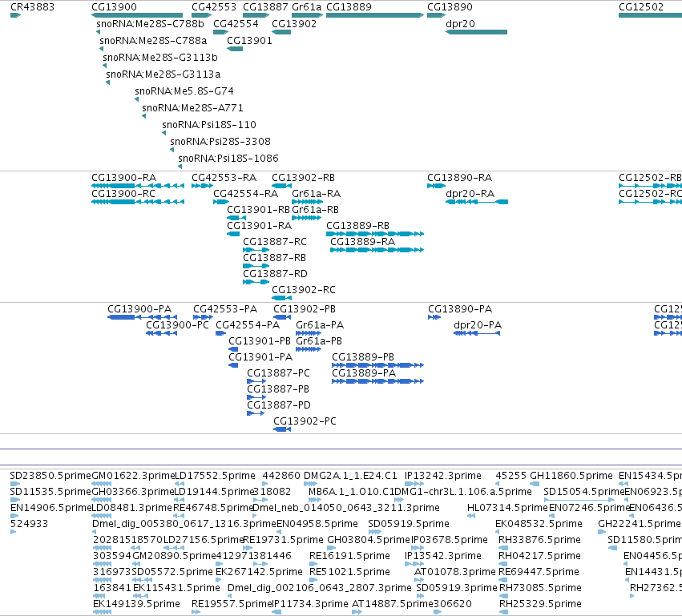
Task: Click snoRNA:Psi18S-110 label
Action: click(x=209, y=125)
